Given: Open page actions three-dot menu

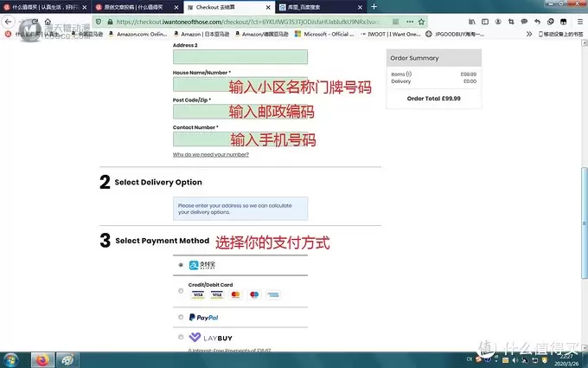Looking at the screenshot, I should (x=410, y=22).
